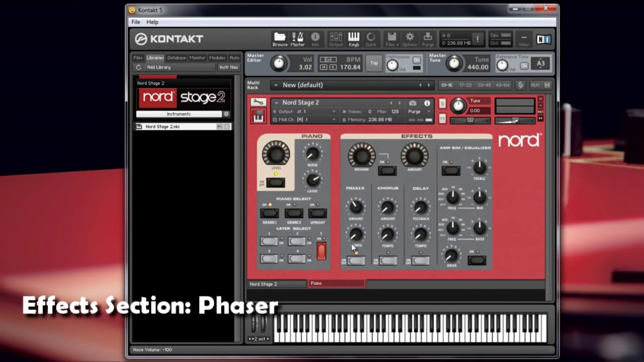This screenshot has height=362, width=644.
Task: Toggle the Metronome On button
Action: click(417, 60)
